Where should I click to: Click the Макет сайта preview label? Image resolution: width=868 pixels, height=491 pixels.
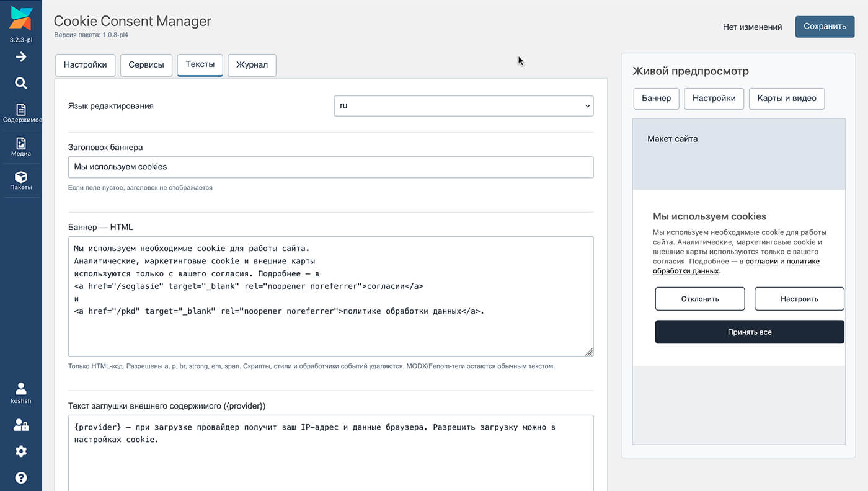click(x=672, y=139)
